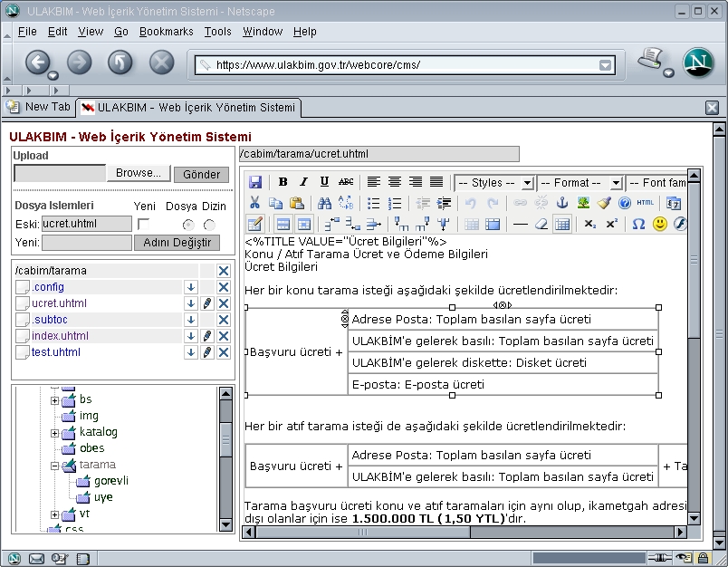Insert a numbered list

pyautogui.click(x=395, y=203)
